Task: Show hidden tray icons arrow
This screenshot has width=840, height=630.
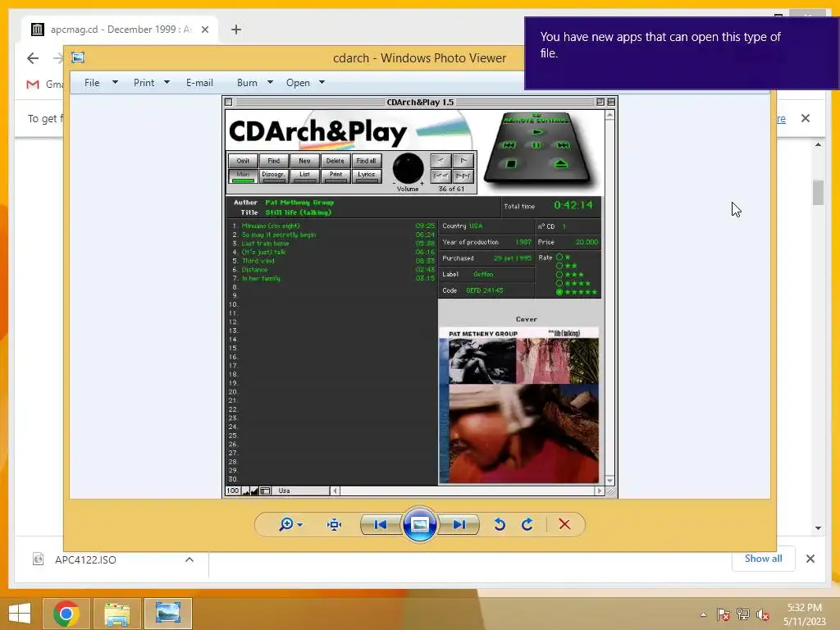Action: tap(703, 614)
